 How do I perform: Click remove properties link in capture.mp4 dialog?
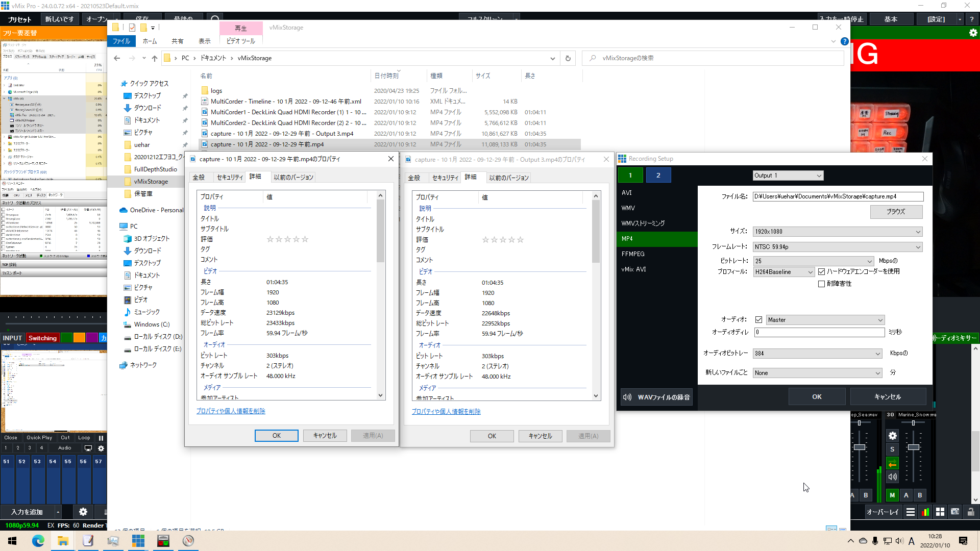(x=231, y=411)
